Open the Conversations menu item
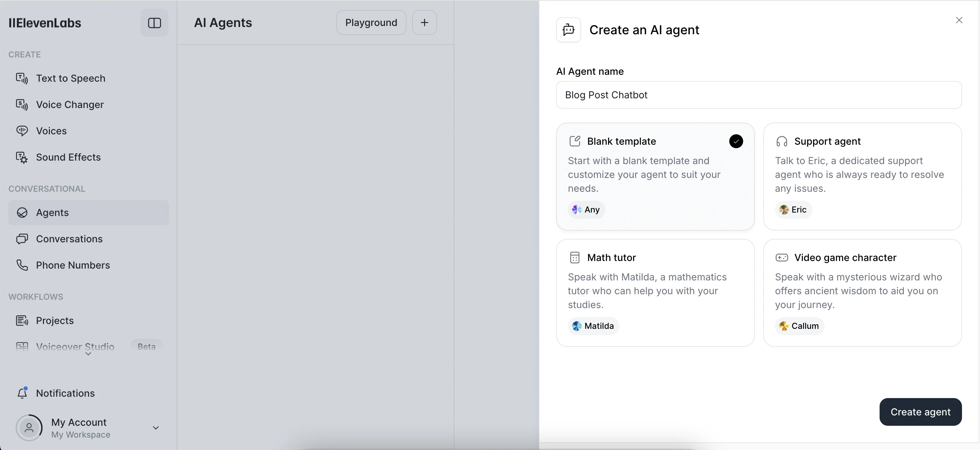 coord(69,239)
